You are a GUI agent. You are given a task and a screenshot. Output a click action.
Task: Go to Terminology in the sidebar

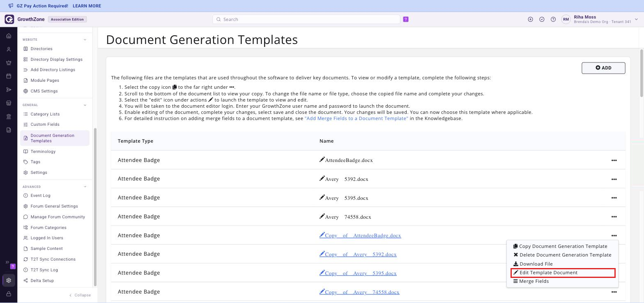tap(43, 152)
